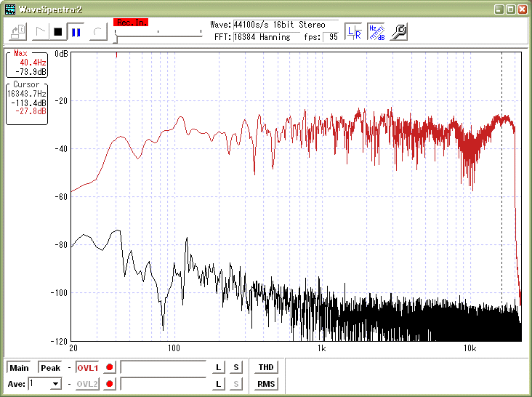Viewport: 532px width, 397px height.
Task: Switch the L/R channel display icon
Action: click(353, 31)
